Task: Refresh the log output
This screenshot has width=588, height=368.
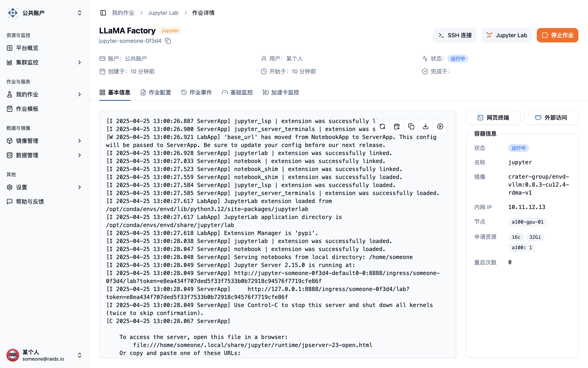Action: [x=382, y=126]
